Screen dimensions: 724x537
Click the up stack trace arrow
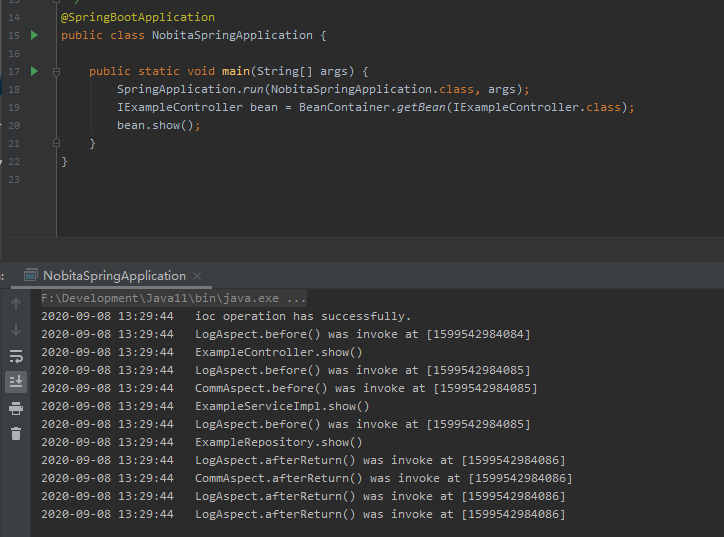coord(16,304)
